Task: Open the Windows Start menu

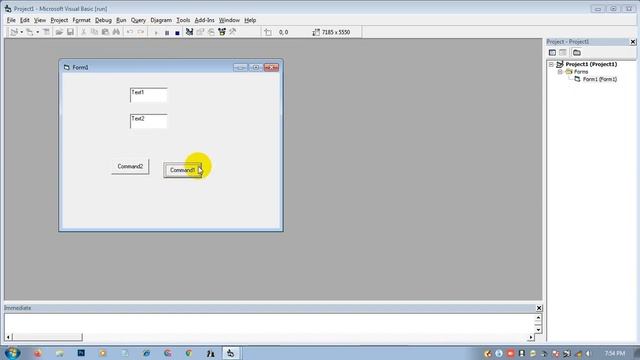Action: 12,353
